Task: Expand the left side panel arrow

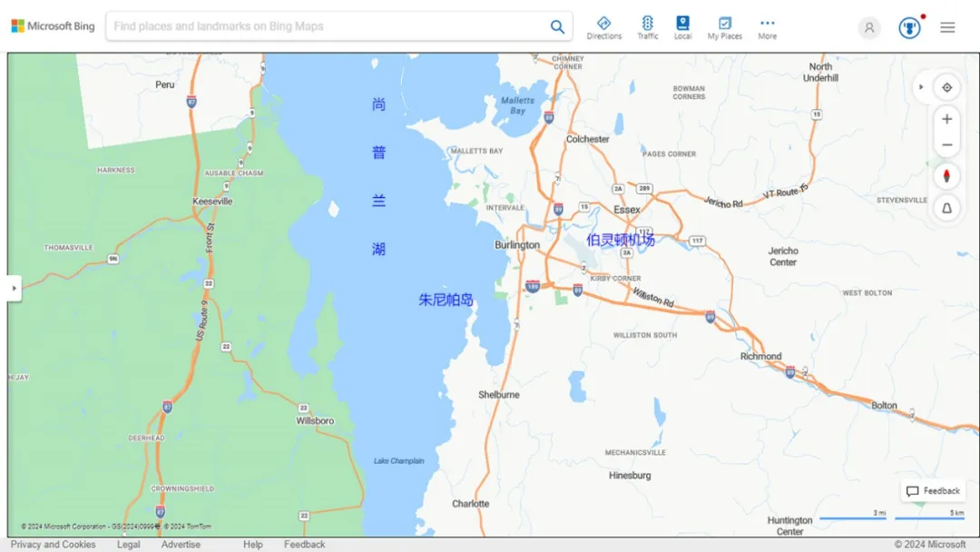Action: pyautogui.click(x=14, y=289)
